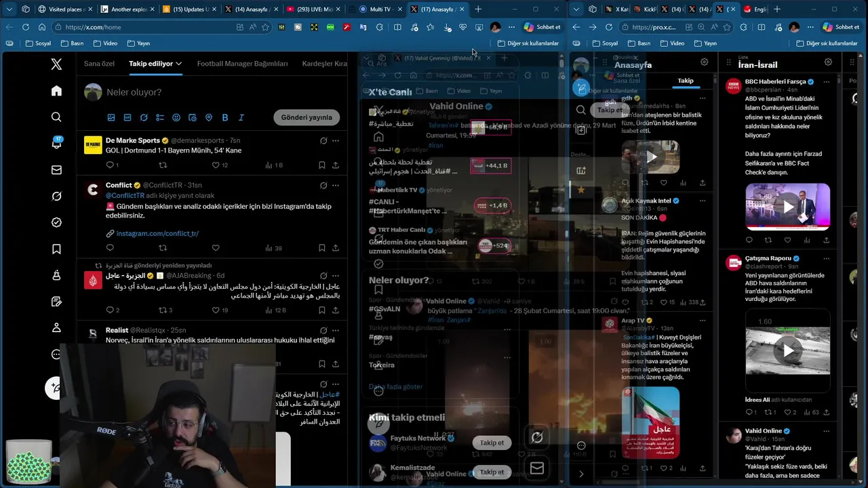Open more menu on BBC Haberleri Farsça post
This screenshot has width=868, height=488.
[x=826, y=81]
